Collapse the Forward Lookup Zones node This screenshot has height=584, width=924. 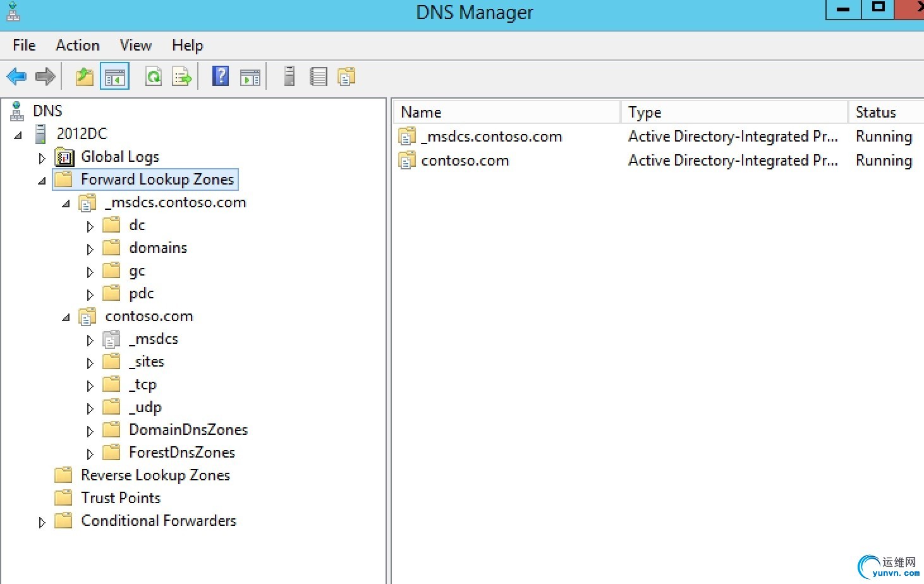coord(42,181)
